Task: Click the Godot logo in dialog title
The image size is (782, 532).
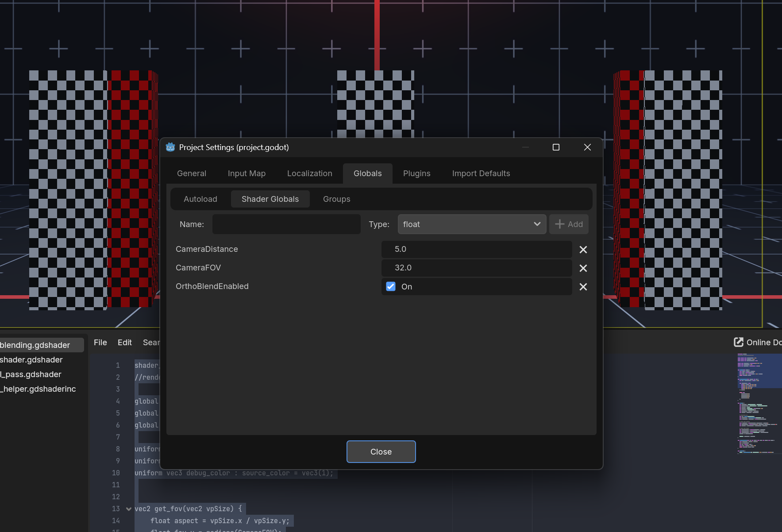Action: click(170, 147)
